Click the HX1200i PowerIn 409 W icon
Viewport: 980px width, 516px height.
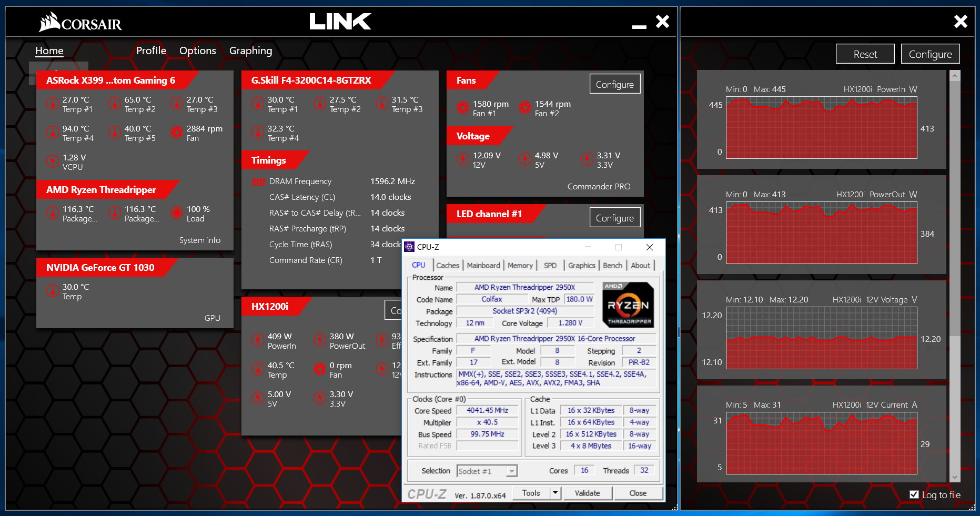[x=257, y=340]
